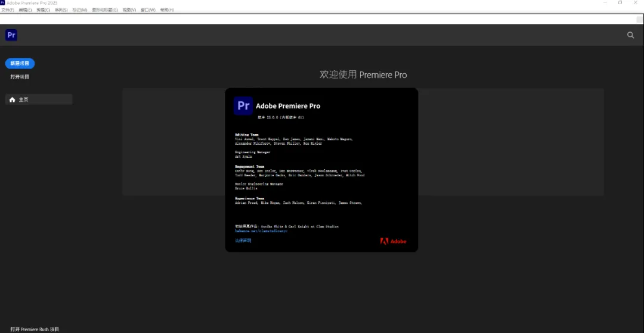
Task: Click the Bruce Bullis name
Action: 246,188
